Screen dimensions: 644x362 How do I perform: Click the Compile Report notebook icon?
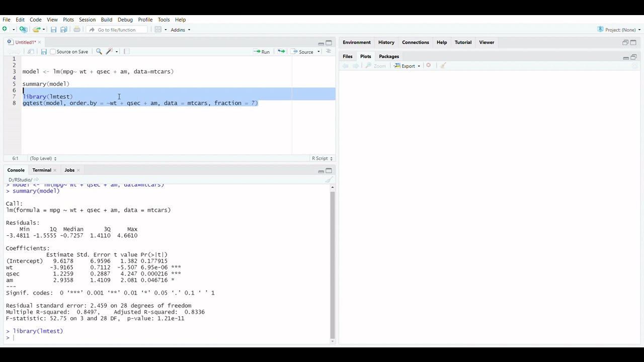point(126,51)
